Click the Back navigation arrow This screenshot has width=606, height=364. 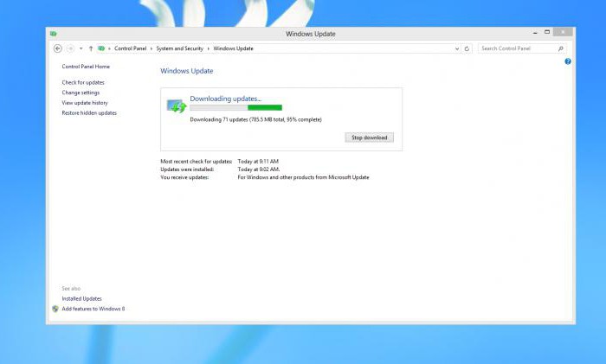pos(58,48)
